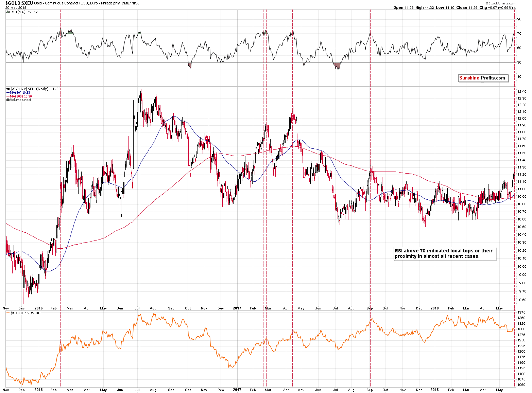Click the red MA(200) legend line marker
Image resolution: width=532 pixels, height=393 pixels.
(x=8, y=96)
